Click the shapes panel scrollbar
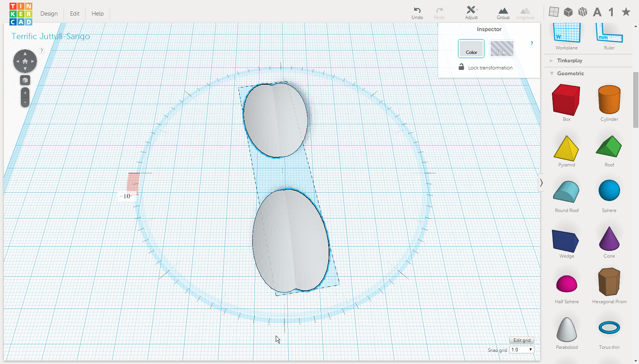639x364 pixels. point(636,100)
